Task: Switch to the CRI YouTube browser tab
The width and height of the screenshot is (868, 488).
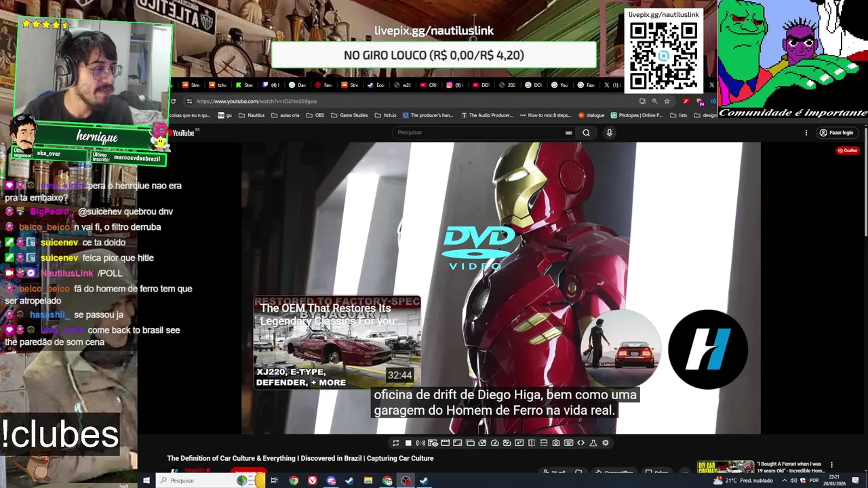Action: pyautogui.click(x=428, y=85)
